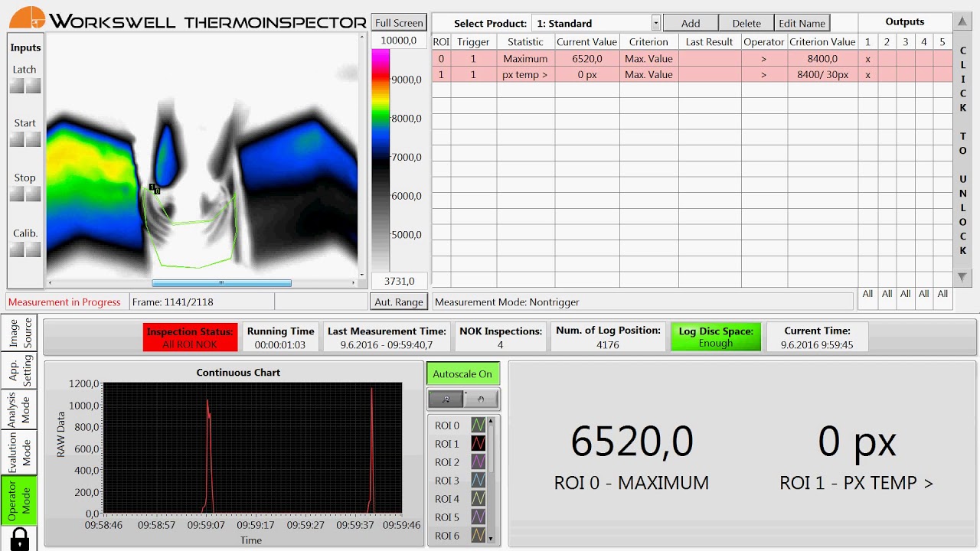The image size is (980, 551).
Task: Toggle output 2 cell for ROI 0 row
Action: point(887,59)
